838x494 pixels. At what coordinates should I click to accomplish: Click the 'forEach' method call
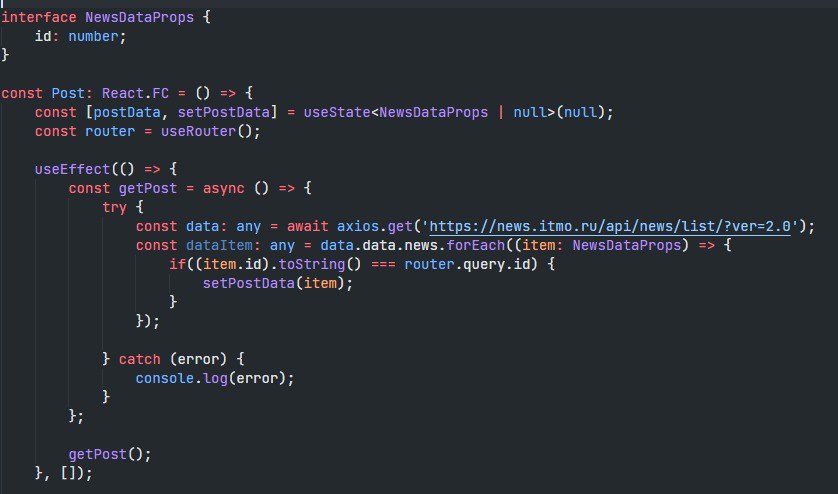click(x=476, y=245)
